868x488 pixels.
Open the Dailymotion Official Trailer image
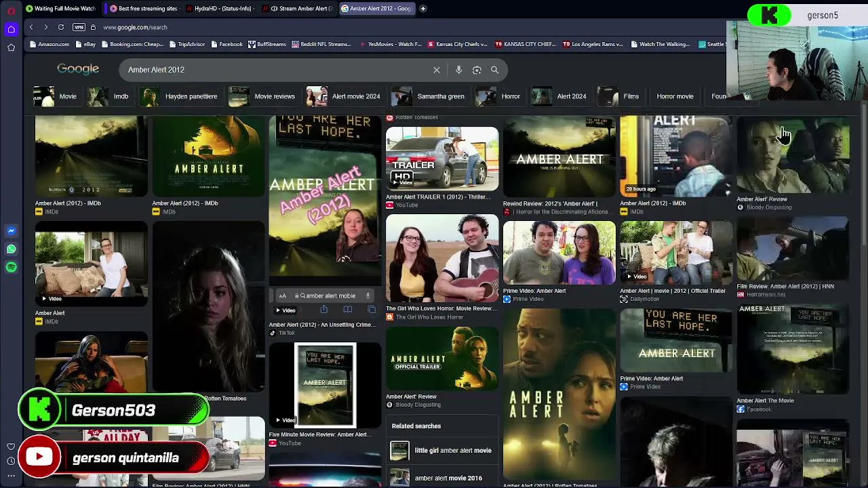(676, 253)
